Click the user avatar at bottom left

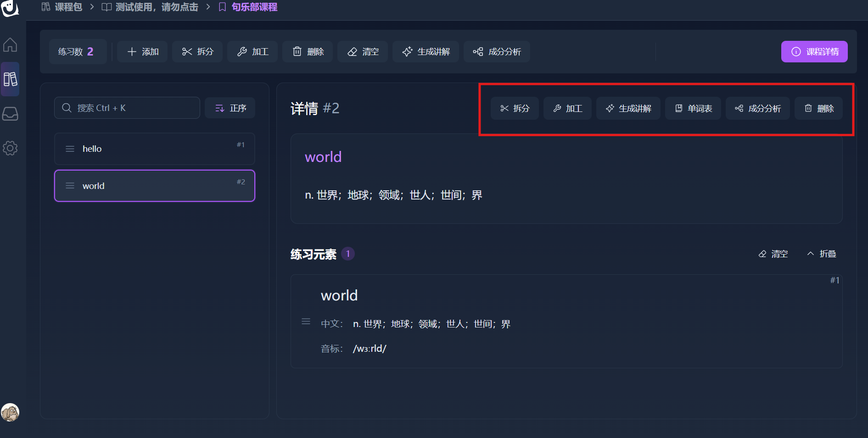click(10, 412)
